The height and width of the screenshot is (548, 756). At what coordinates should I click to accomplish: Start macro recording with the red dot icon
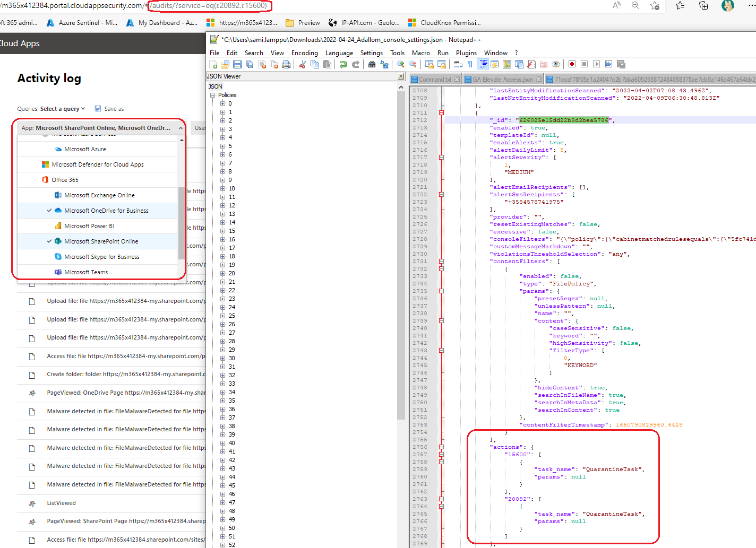point(572,64)
